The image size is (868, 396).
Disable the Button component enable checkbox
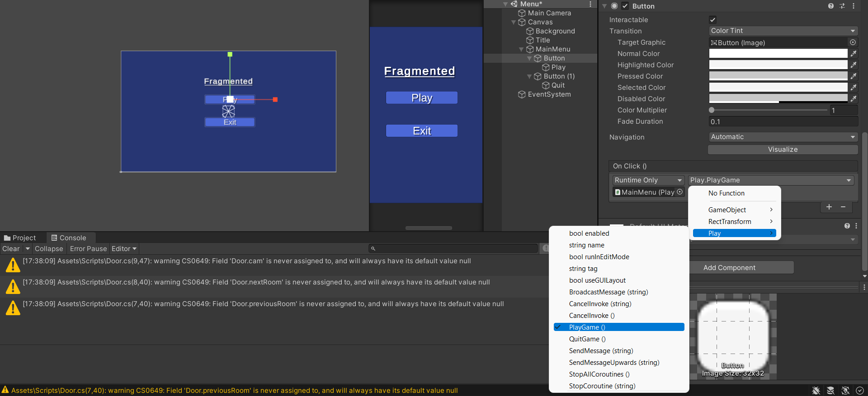point(625,6)
